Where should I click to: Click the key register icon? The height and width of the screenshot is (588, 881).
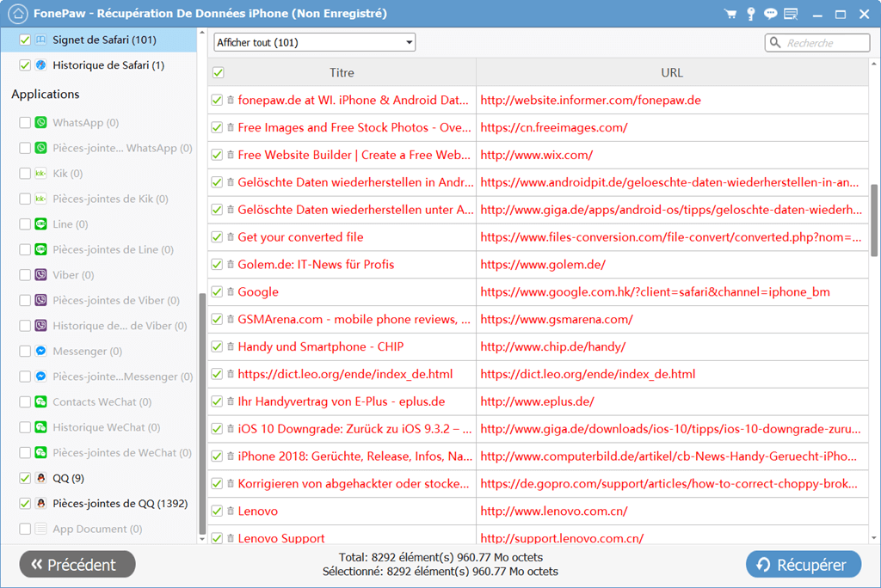[750, 14]
